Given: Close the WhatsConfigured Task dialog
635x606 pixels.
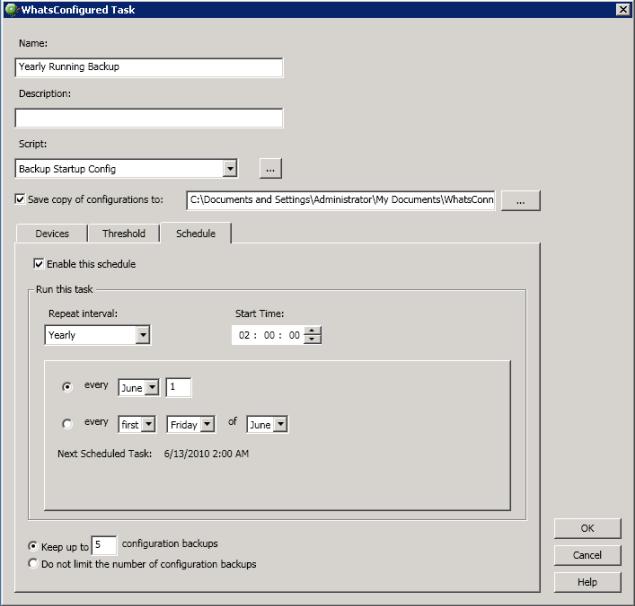Looking at the screenshot, I should tap(623, 9).
